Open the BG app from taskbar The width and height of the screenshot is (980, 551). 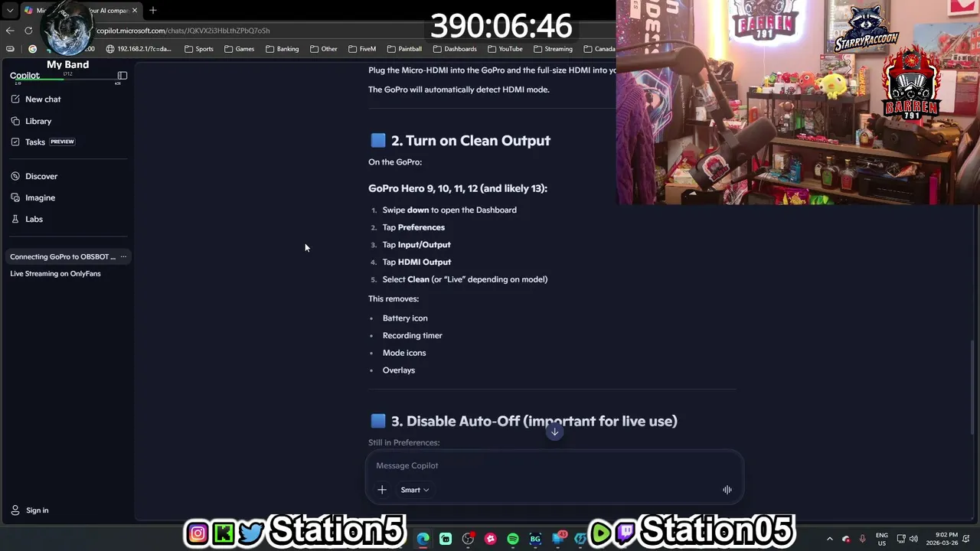tap(535, 539)
